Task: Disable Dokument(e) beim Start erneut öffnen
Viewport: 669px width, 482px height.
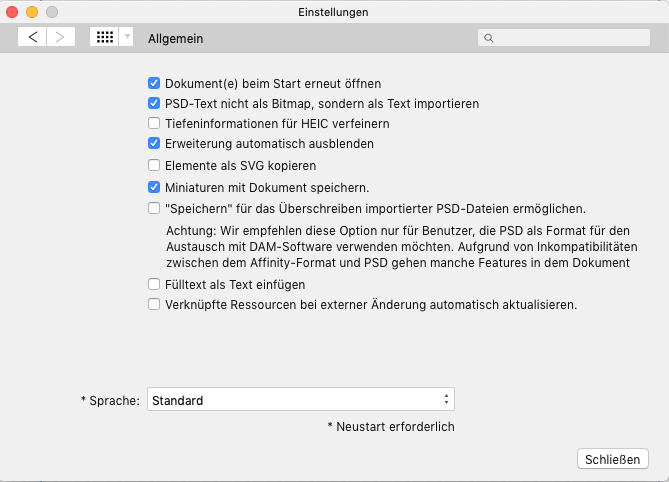Action: (154, 84)
